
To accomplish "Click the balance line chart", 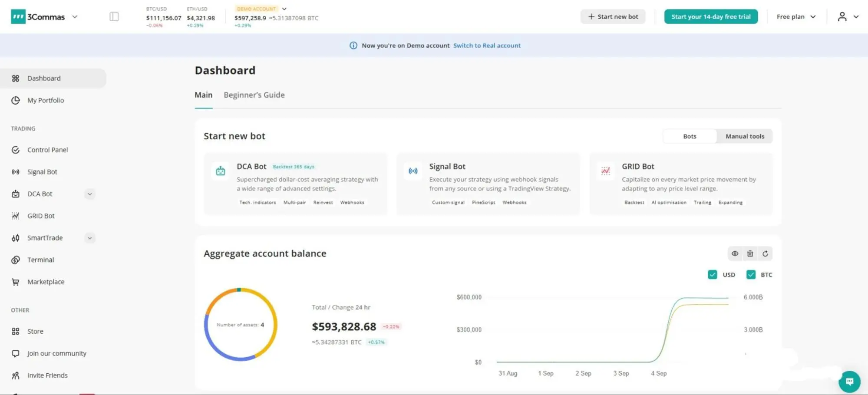I will point(612,330).
